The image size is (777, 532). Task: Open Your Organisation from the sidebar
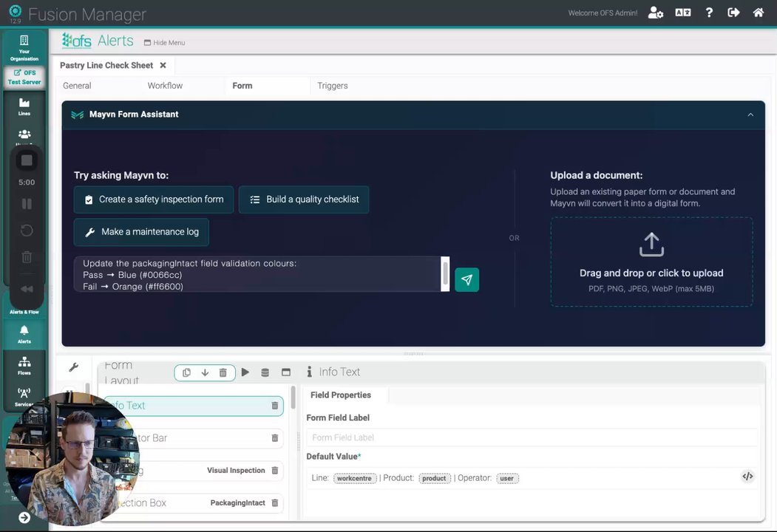24,48
